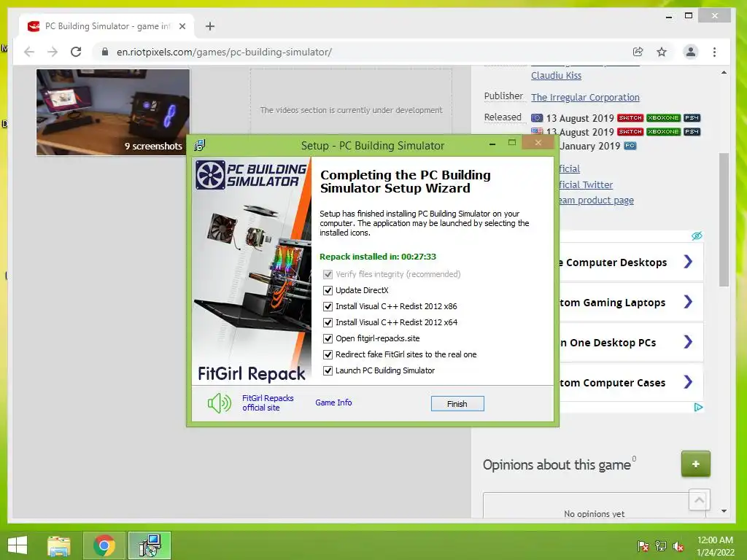Open the Chrome profile avatar
Viewport: 747px width, 560px height.
690,52
